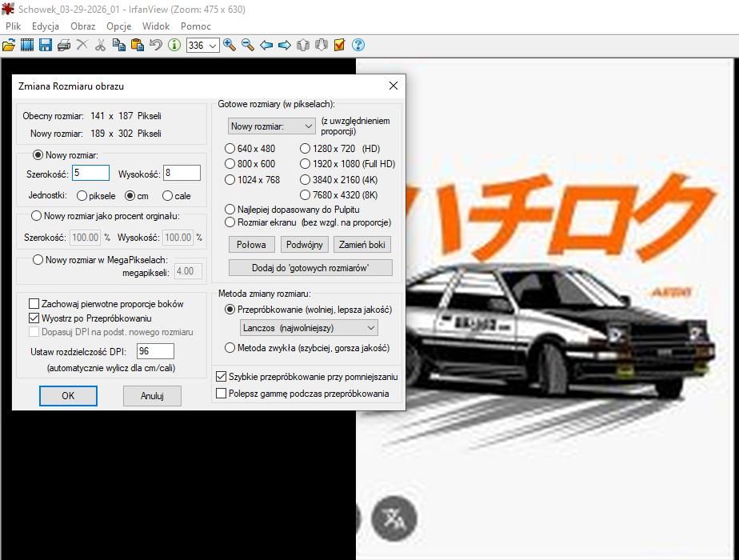The image size is (739, 560).
Task: Select the 800 x 600 preset
Action: pos(230,163)
